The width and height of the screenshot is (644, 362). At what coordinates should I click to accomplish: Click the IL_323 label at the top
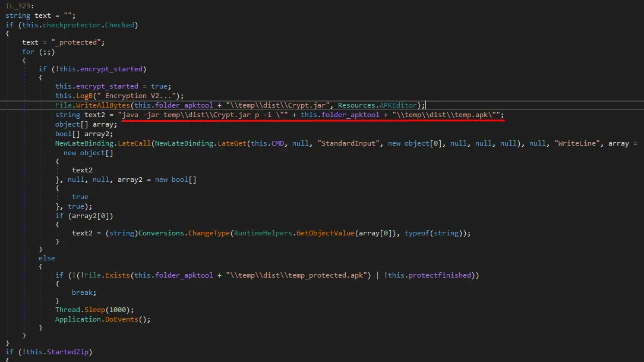click(17, 6)
